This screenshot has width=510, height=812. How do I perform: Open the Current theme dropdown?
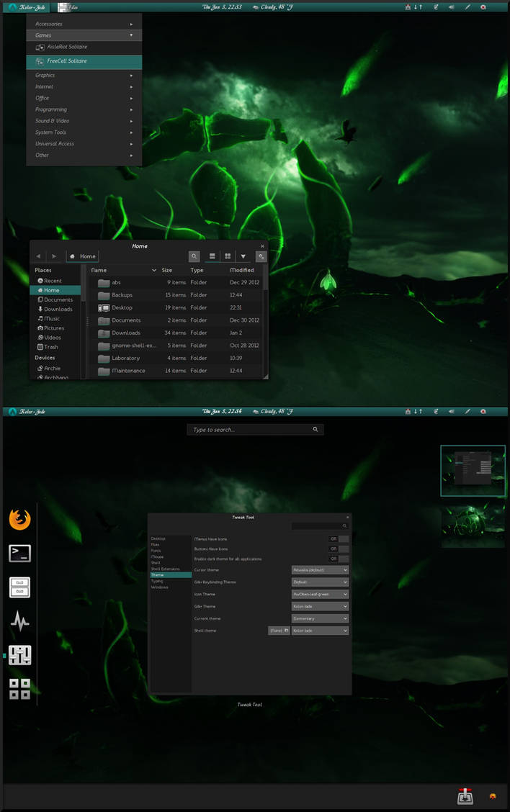click(x=320, y=619)
